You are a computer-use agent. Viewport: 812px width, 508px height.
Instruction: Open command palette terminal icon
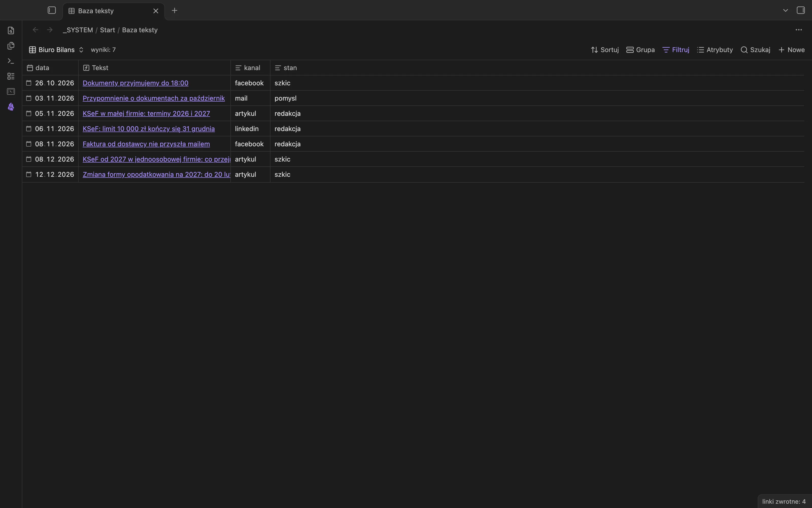click(x=11, y=61)
